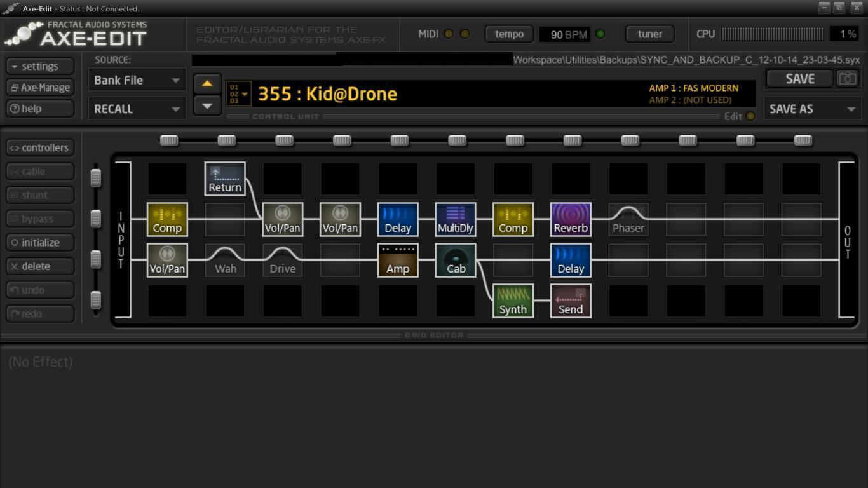
Task: Click the initialize button
Action: (40, 242)
